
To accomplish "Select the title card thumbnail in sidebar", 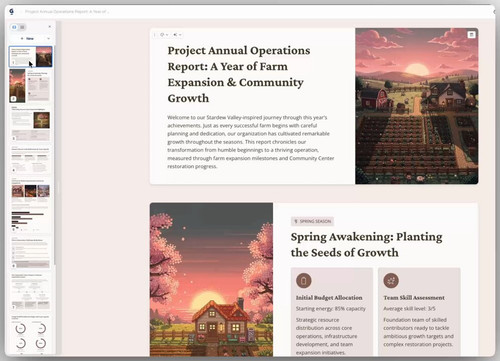I will pos(30,56).
